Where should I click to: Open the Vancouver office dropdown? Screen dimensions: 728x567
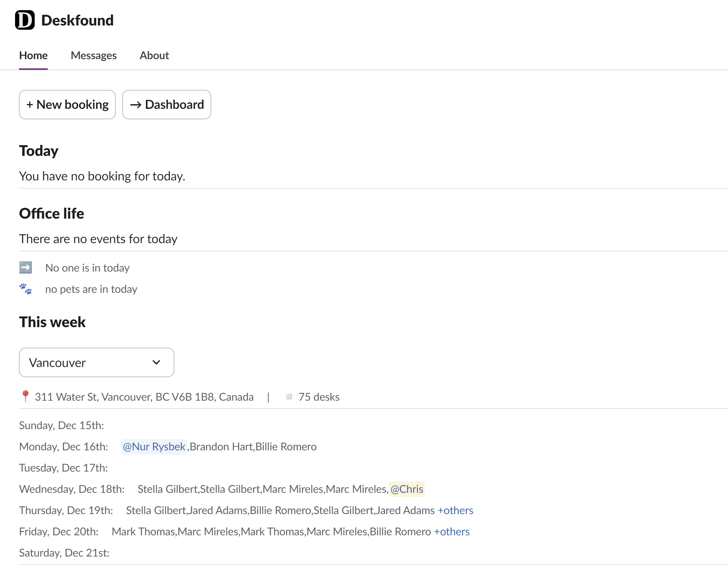(x=96, y=362)
